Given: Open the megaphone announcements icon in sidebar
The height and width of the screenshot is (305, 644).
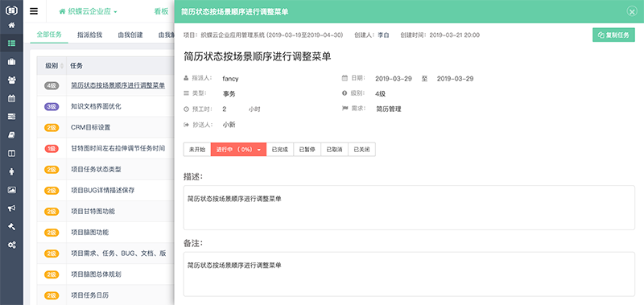Looking at the screenshot, I should click(x=11, y=208).
